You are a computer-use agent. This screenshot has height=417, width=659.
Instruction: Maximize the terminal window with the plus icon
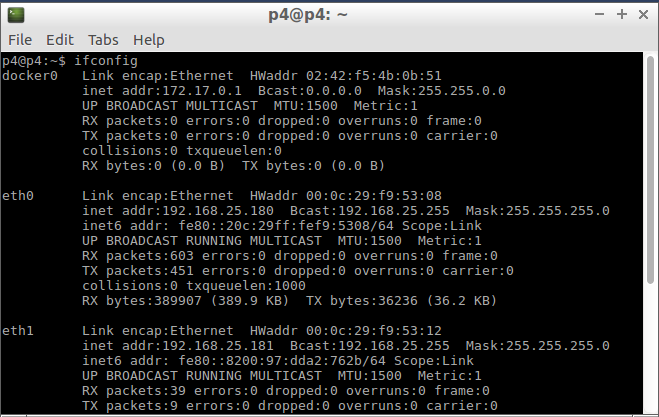622,15
